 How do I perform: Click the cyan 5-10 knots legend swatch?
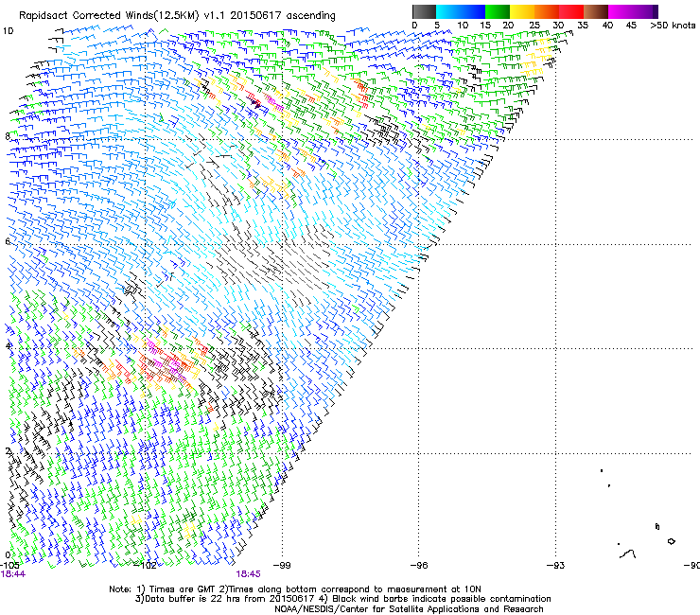(448, 11)
